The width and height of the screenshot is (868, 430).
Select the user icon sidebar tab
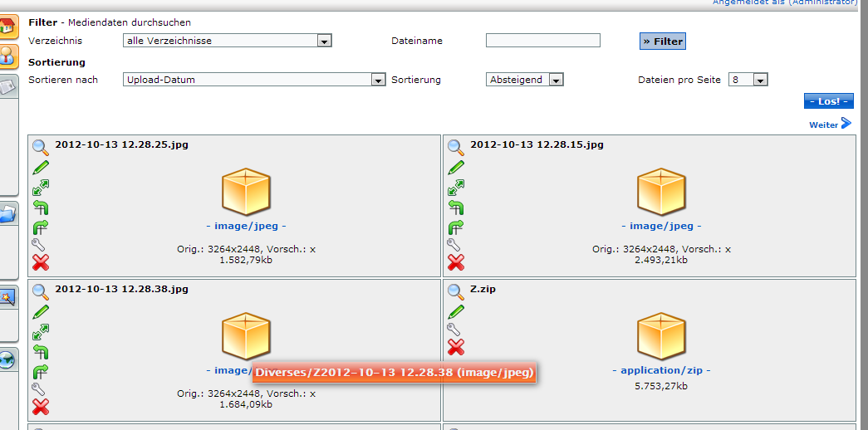(7, 56)
